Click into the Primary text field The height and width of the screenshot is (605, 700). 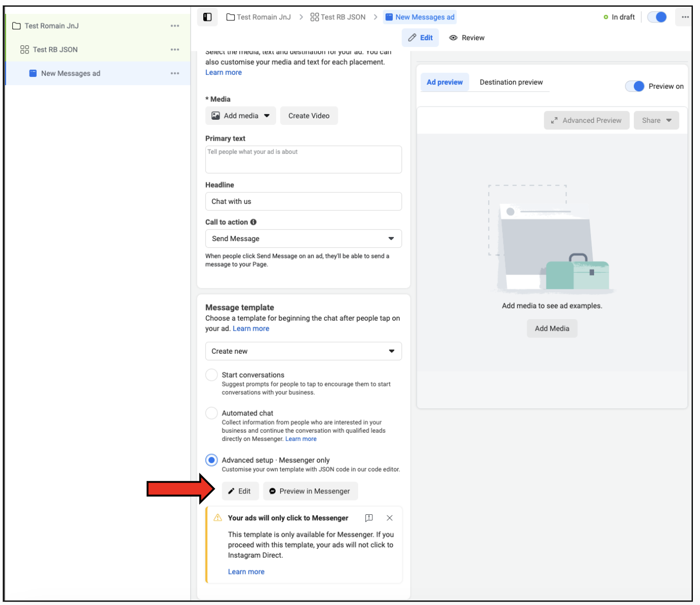[x=303, y=160]
